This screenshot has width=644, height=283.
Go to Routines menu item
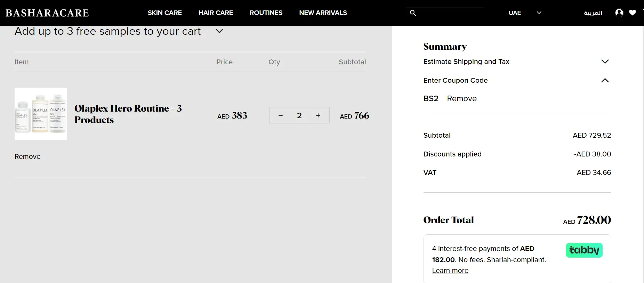point(266,13)
